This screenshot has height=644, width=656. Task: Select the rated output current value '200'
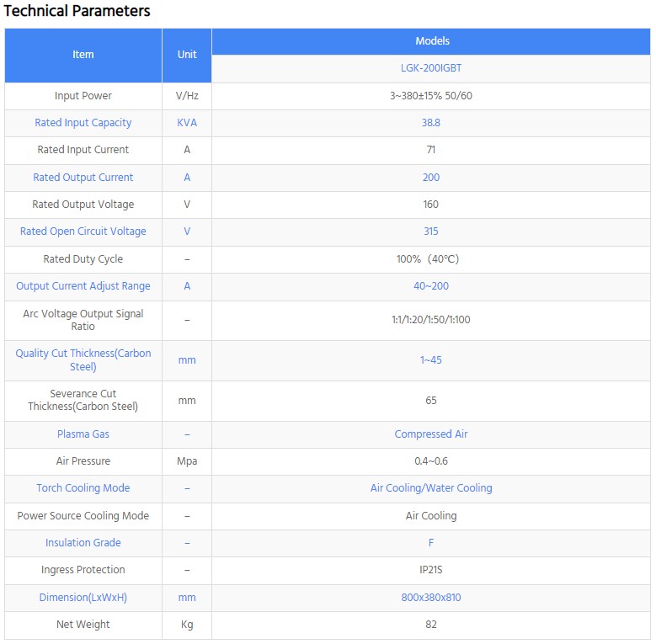(431, 178)
